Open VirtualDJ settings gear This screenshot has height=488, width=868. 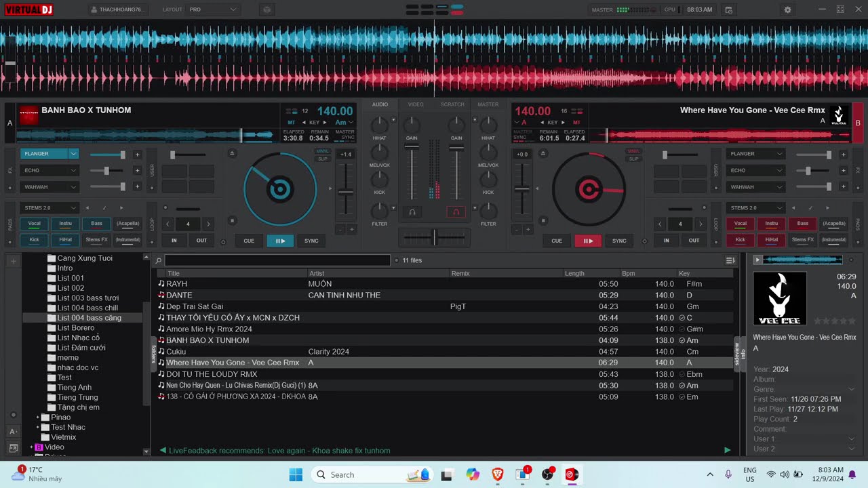click(x=787, y=10)
